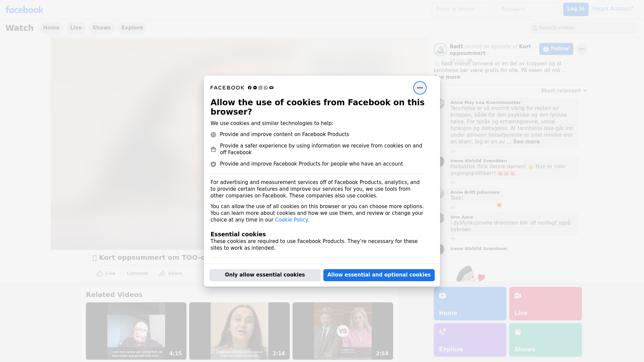
Task: Open the three-dot menu in cookie dialog
Action: [x=420, y=88]
